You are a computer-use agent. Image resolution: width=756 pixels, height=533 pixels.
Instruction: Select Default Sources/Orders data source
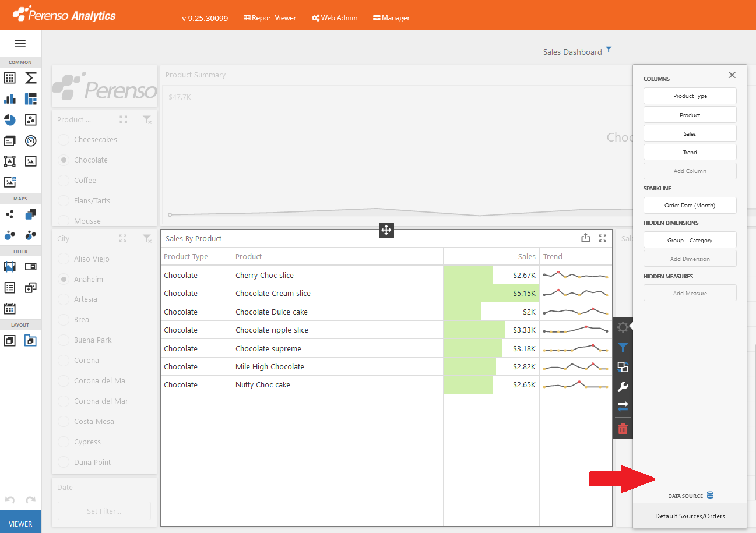[x=690, y=516]
